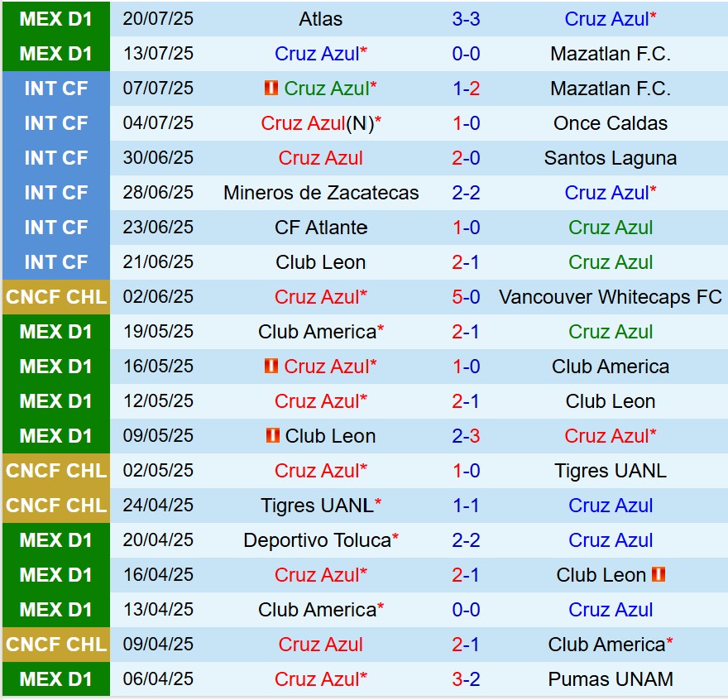Click red card icon beside Cruz Azul on 16/05/25
Viewport: 728px width, 700px height.
(x=271, y=367)
